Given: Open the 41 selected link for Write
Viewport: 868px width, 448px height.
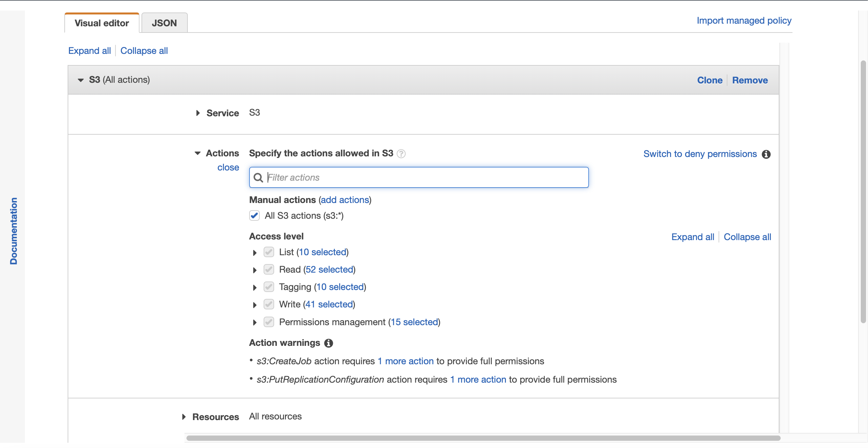Looking at the screenshot, I should pyautogui.click(x=329, y=304).
